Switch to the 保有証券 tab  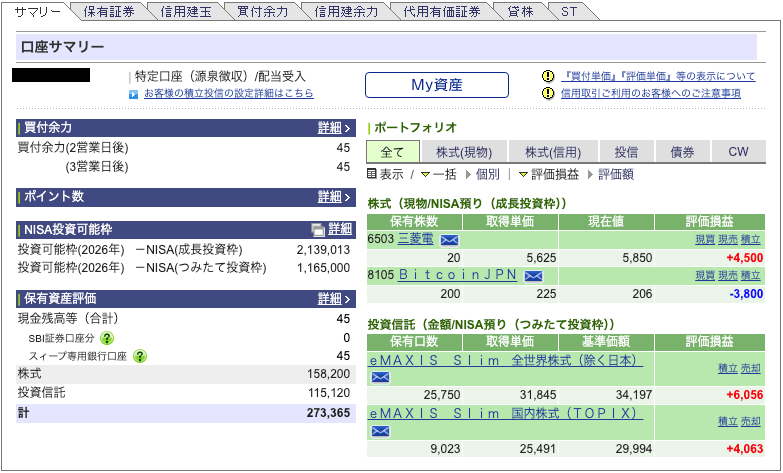click(110, 12)
